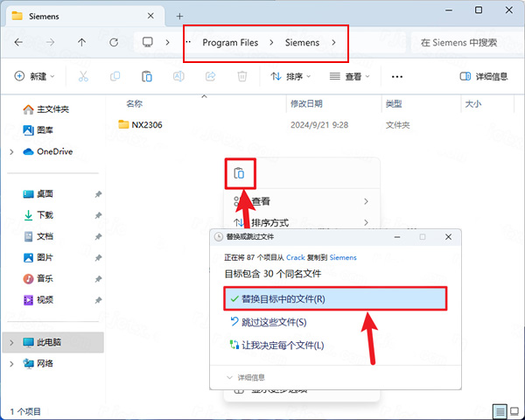
Task: Select This PC (此电脑) in sidebar
Action: coord(52,342)
